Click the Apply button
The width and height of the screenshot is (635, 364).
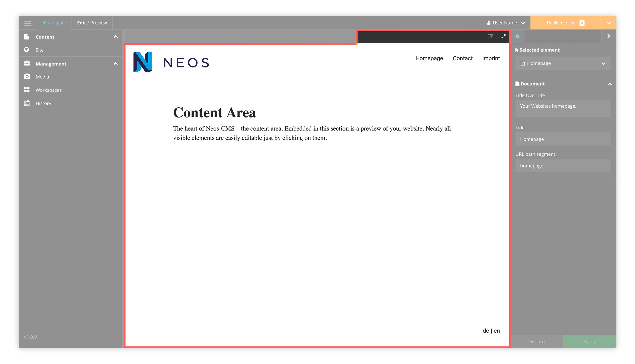589,341
